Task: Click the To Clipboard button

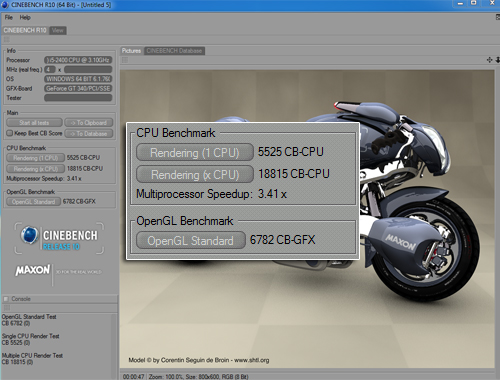Action: (x=89, y=123)
